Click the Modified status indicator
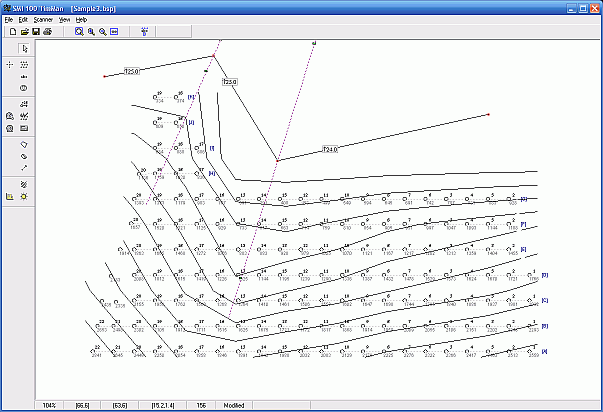Screen dimensions: 603x412 234,405
